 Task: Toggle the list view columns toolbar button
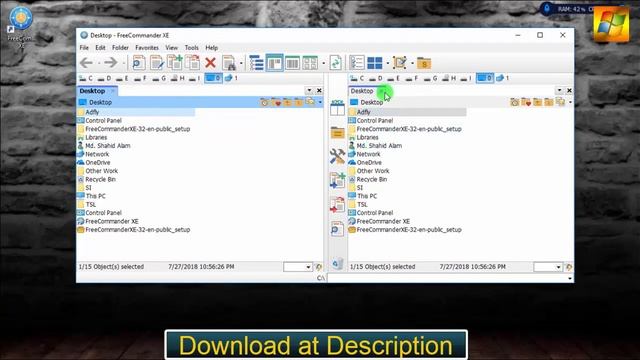pyautogui.click(x=292, y=63)
